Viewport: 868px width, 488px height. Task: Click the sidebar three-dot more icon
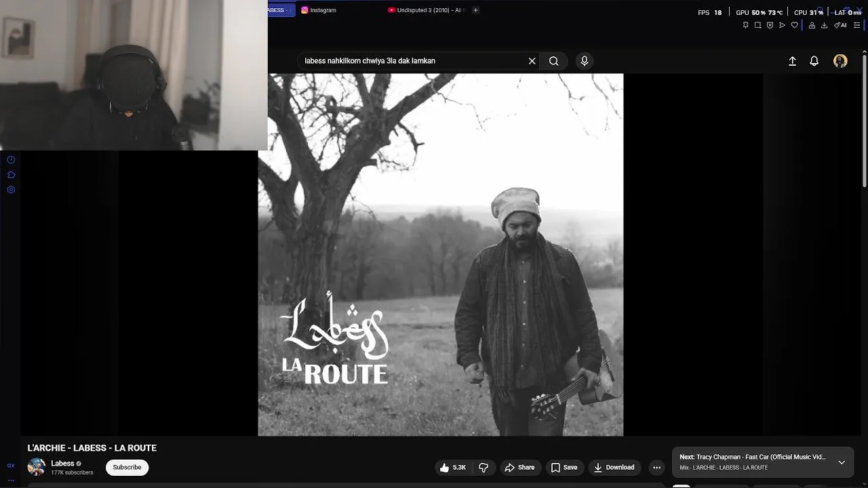coord(11,480)
